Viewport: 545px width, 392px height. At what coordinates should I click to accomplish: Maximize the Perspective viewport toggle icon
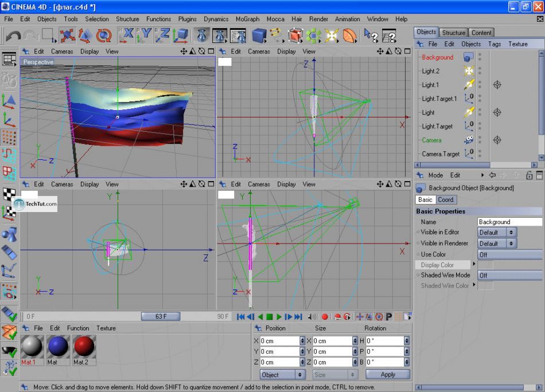[211, 52]
